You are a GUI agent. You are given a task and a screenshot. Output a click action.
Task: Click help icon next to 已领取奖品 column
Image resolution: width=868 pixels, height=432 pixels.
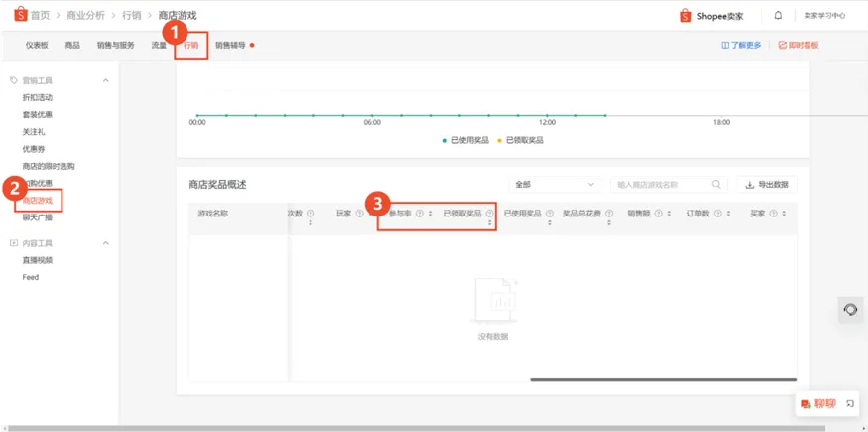pos(489,214)
